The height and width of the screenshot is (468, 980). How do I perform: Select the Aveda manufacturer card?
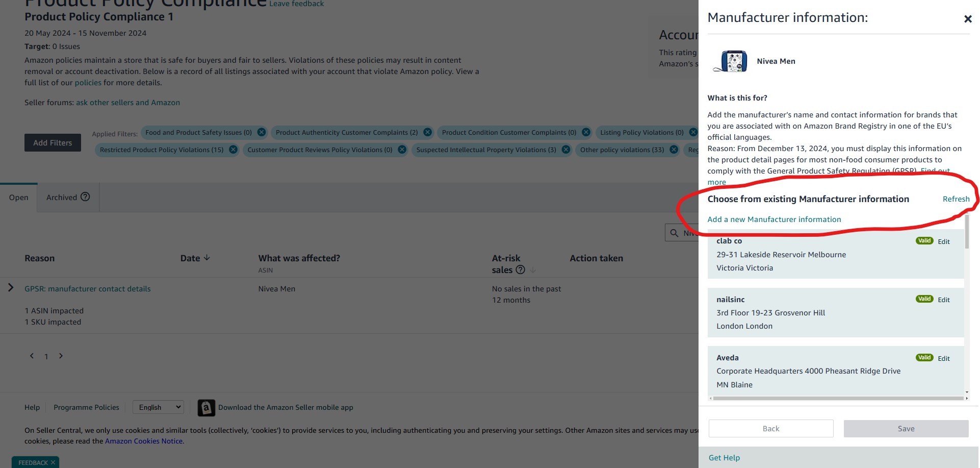(835, 371)
